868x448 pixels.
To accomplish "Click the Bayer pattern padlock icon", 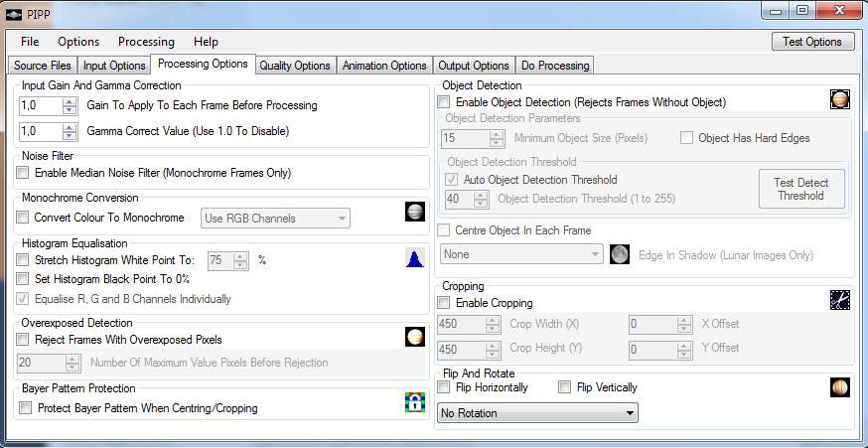I will pos(415,402).
